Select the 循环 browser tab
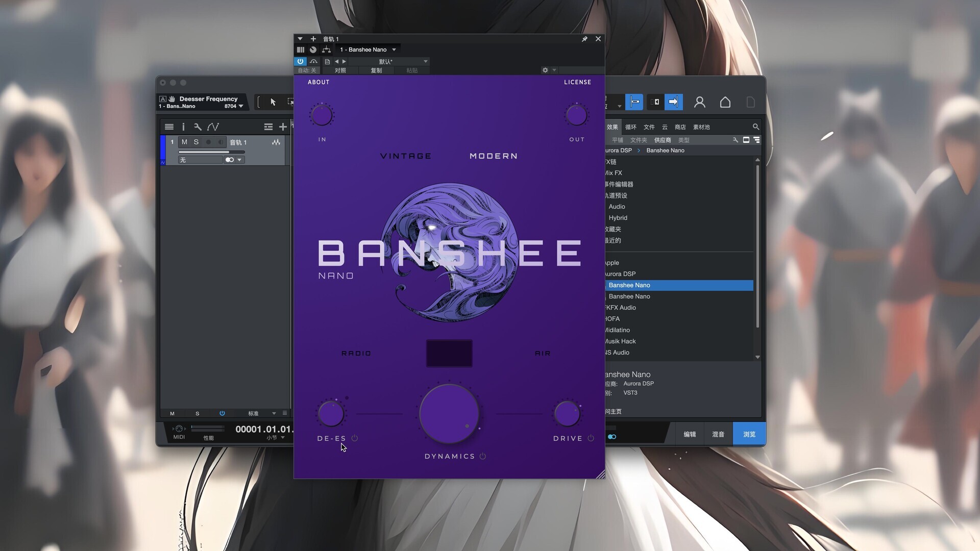Image resolution: width=980 pixels, height=551 pixels. [631, 127]
